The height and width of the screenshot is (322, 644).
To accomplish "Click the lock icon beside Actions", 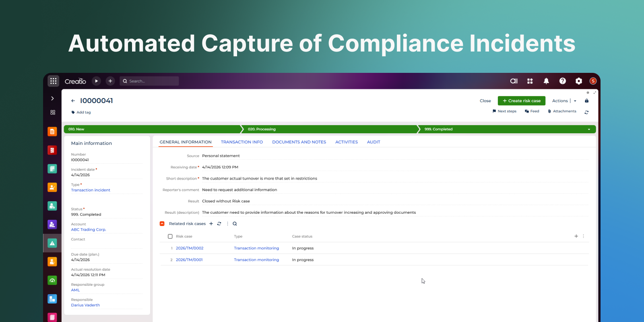I will (586, 101).
